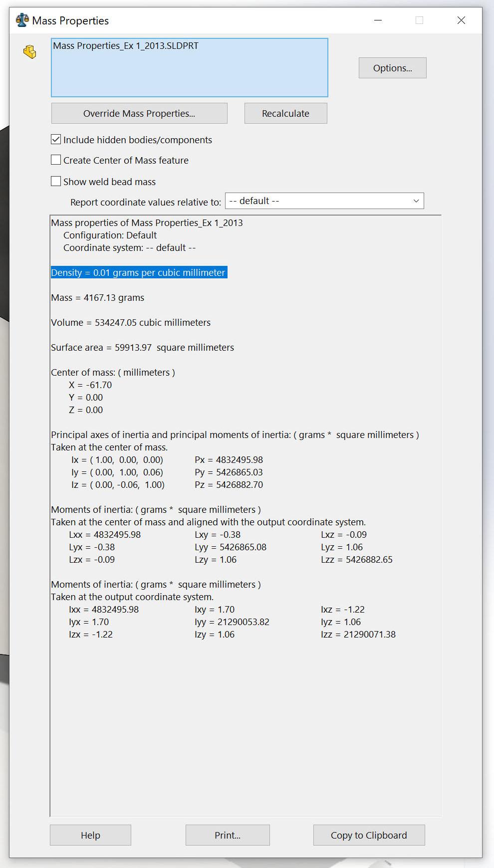Check Show weld bead mass option
This screenshot has width=494, height=868.
tap(56, 182)
